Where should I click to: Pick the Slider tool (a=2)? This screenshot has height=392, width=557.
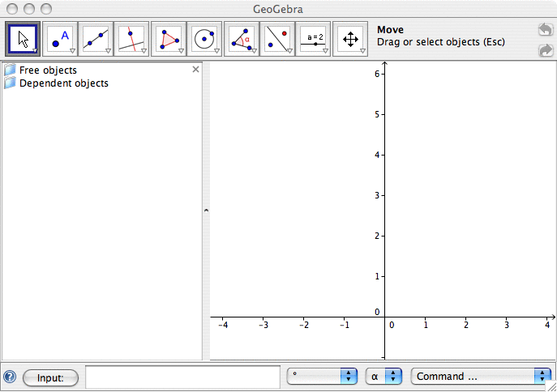[x=315, y=38]
